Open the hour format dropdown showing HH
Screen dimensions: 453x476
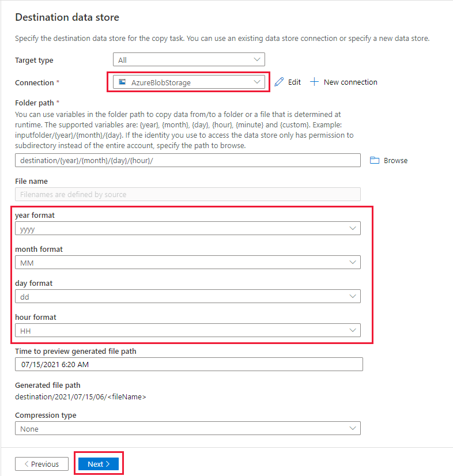coord(187,330)
